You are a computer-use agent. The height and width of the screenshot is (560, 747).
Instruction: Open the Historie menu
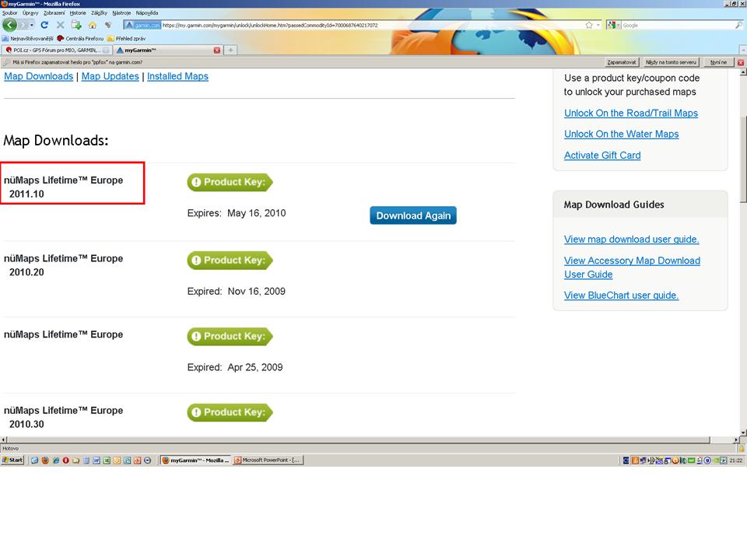(78, 13)
